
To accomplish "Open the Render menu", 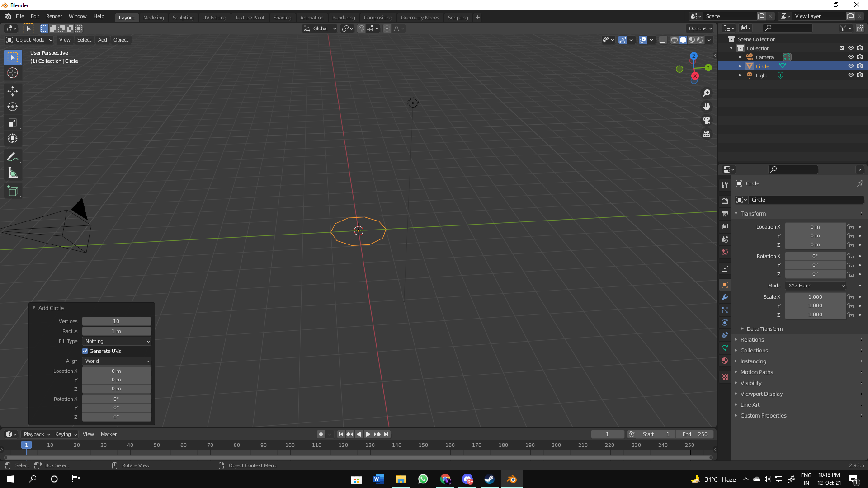I will click(x=54, y=16).
